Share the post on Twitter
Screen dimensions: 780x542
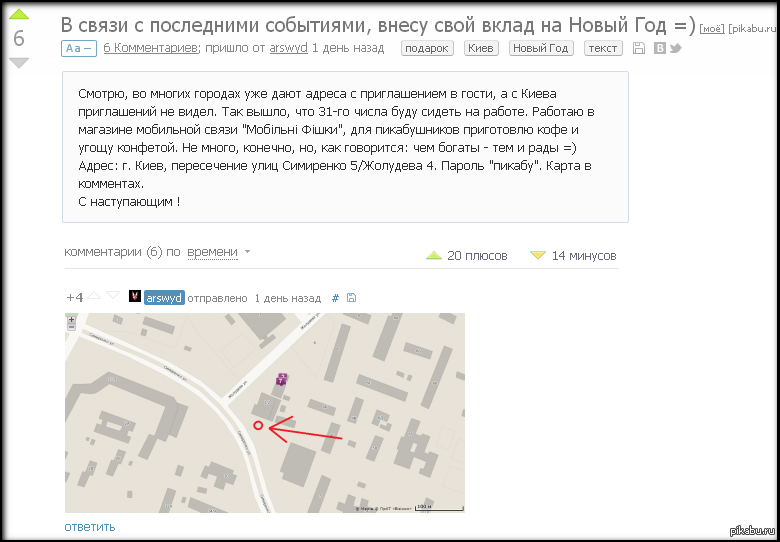(675, 48)
